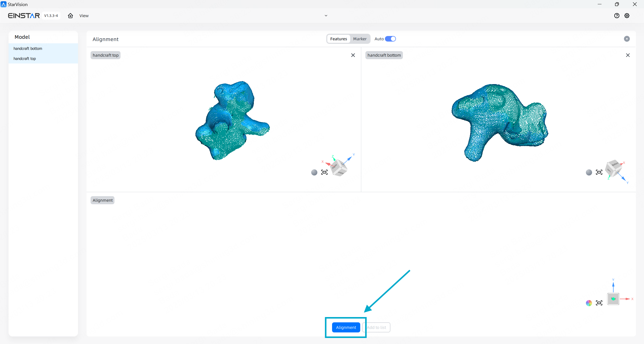Toggle the Auto alignment switch off
This screenshot has width=644, height=344.
pos(390,39)
